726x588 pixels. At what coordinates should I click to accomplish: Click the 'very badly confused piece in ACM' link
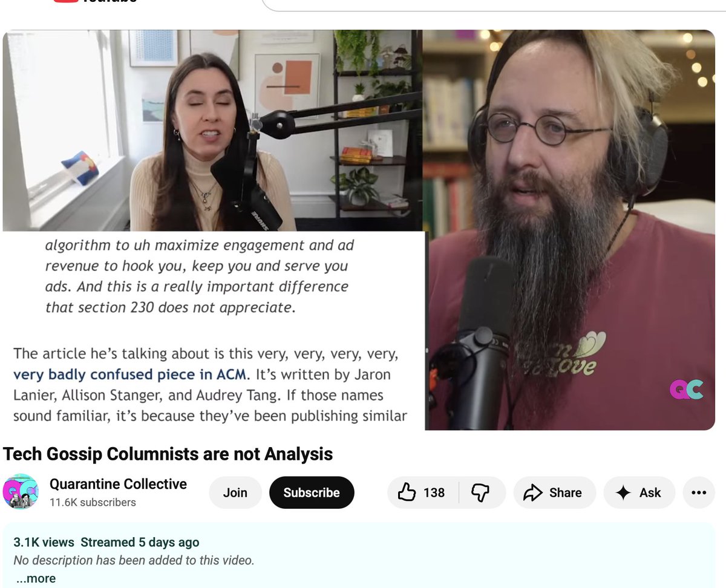[x=130, y=374]
